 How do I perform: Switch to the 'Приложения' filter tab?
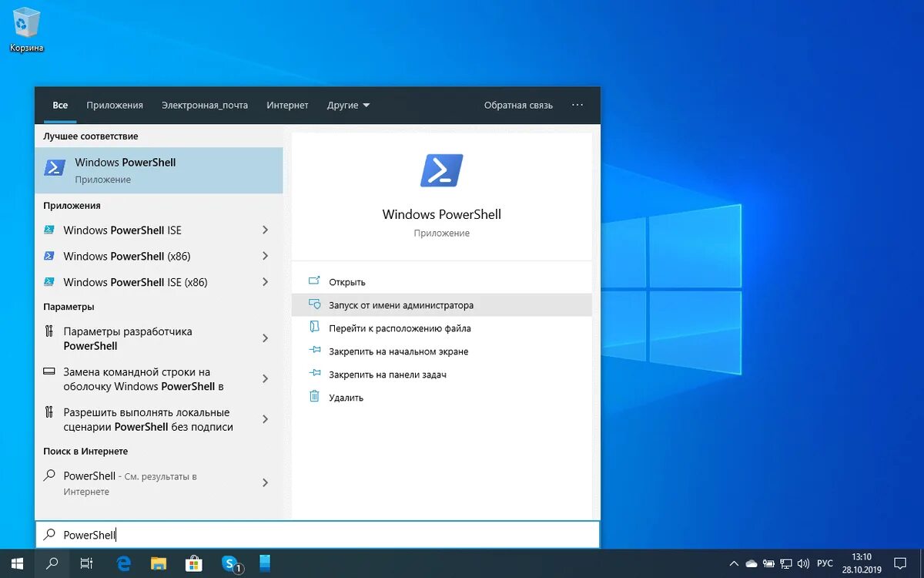click(115, 105)
